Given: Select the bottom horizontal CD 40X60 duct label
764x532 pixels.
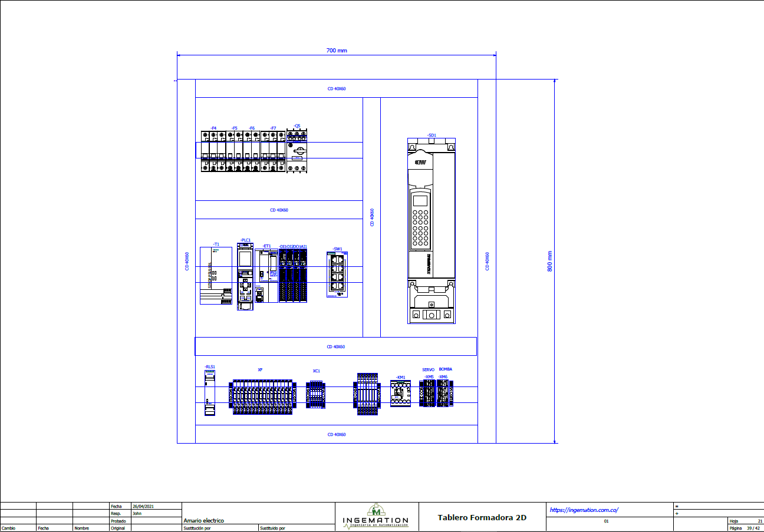Looking at the screenshot, I should (337, 434).
